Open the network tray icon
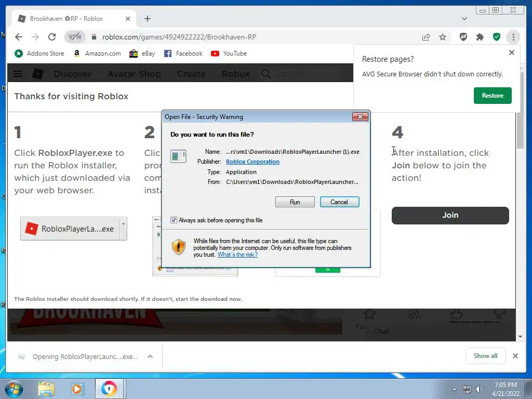Screen dimensions: 532x399 pos(467,389)
